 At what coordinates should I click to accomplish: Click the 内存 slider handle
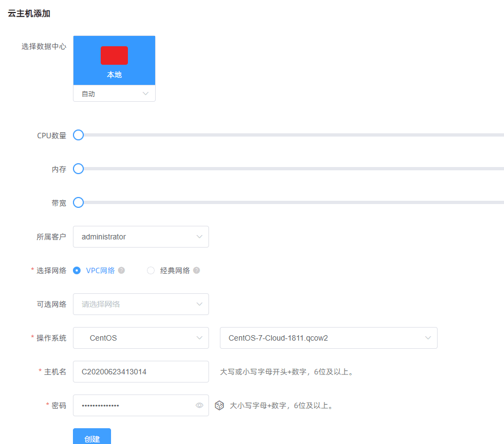point(78,169)
